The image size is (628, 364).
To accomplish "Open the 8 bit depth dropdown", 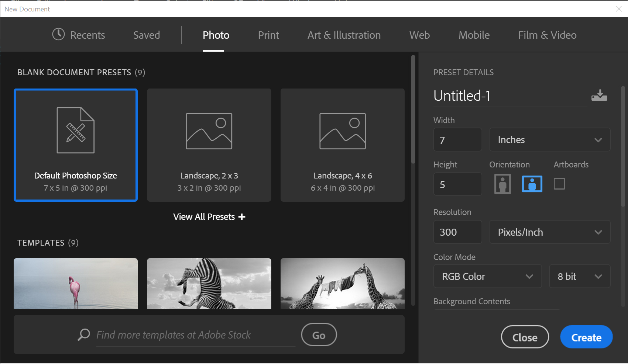I will coord(580,276).
